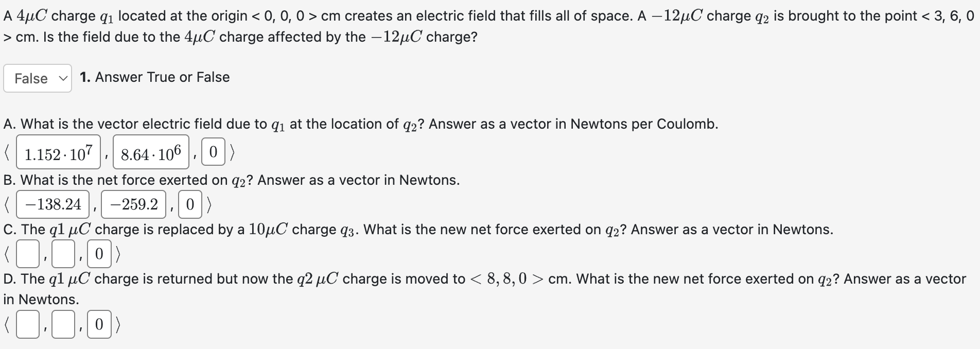Click the empty first answer box in part D
Screen dimensions: 980x349
(x=27, y=324)
